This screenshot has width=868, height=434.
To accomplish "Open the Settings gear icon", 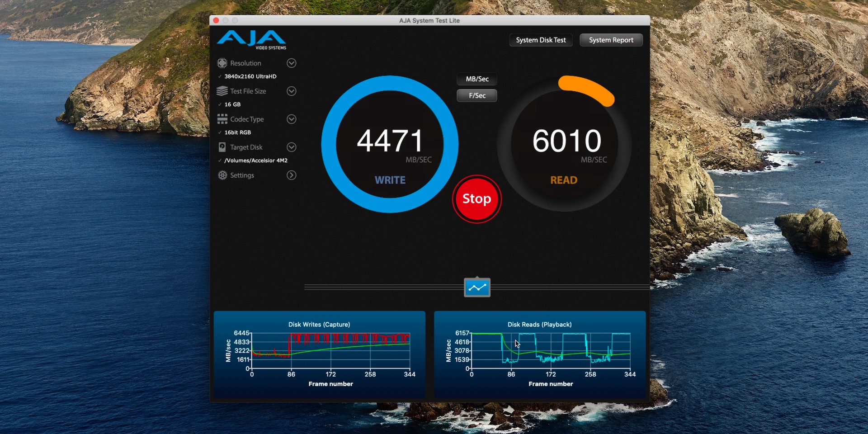I will click(222, 175).
